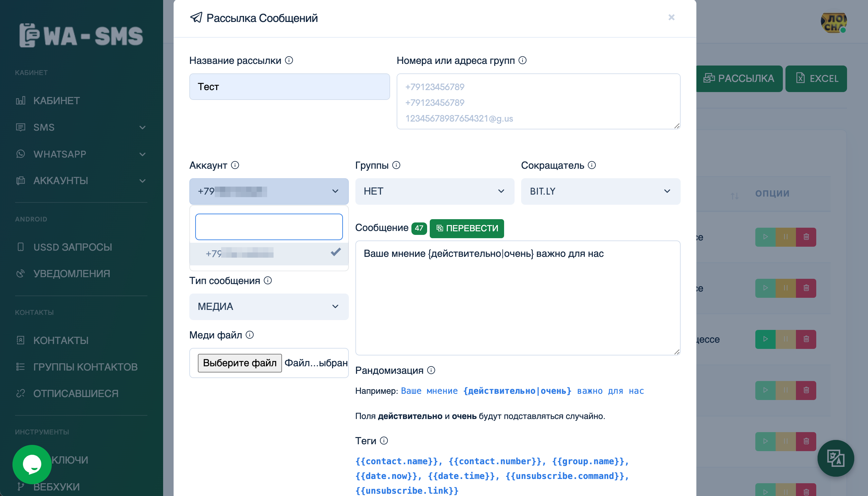The width and height of the screenshot is (868, 496).
Task: Select the checked +79 account option
Action: (269, 253)
